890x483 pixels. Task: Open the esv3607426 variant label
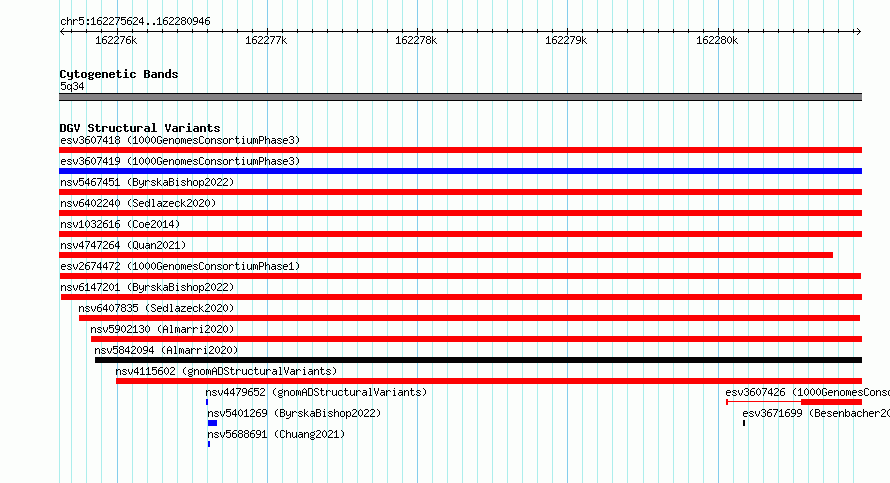[x=807, y=392]
